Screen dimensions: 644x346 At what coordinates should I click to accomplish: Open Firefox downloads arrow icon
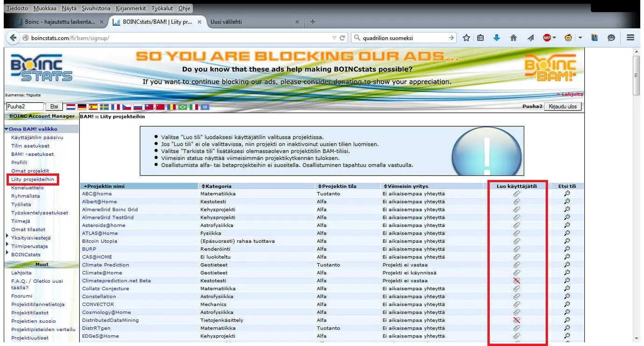(497, 38)
